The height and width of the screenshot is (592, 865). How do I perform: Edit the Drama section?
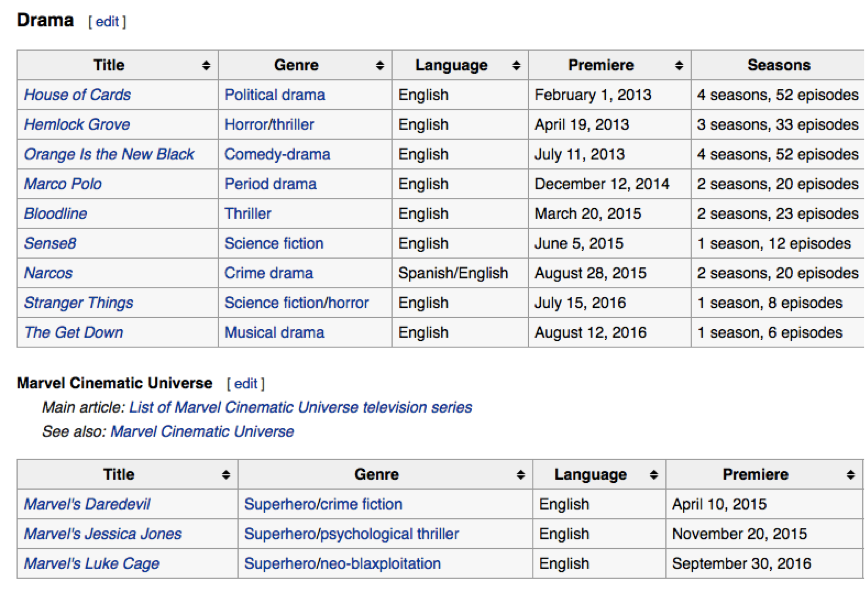pyautogui.click(x=107, y=22)
